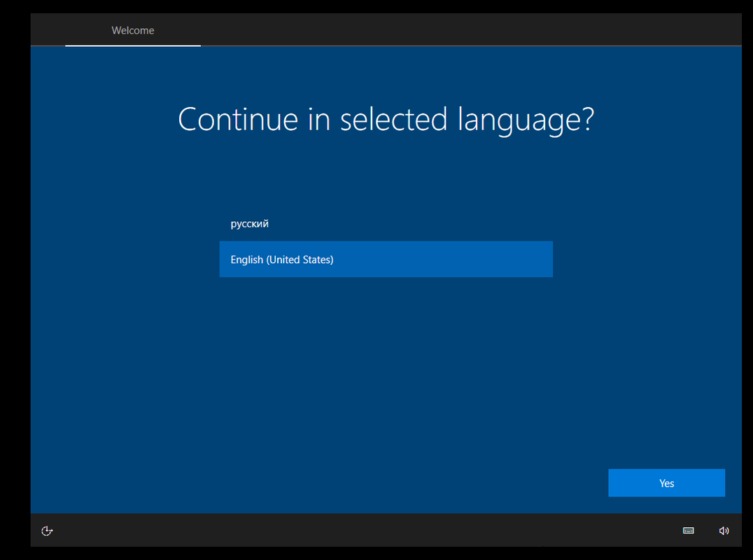Open the on-screen keyboard icon
The height and width of the screenshot is (560, 753).
click(x=688, y=530)
